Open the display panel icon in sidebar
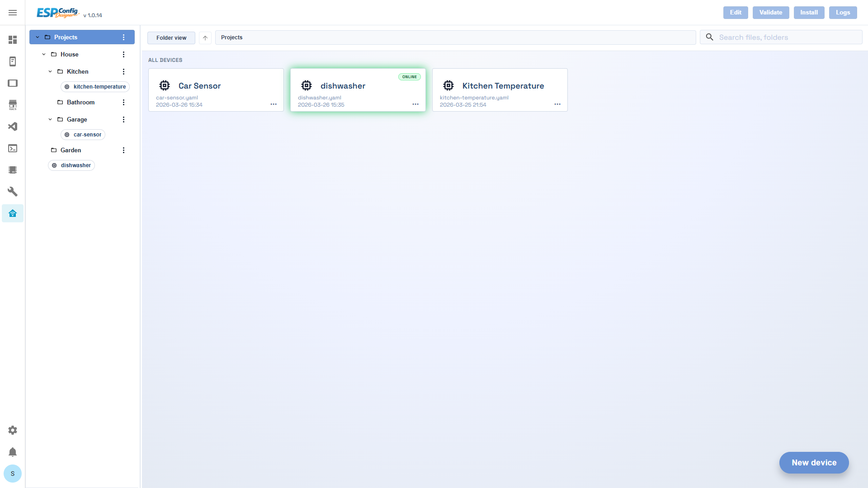Image resolution: width=868 pixels, height=488 pixels. 13,83
